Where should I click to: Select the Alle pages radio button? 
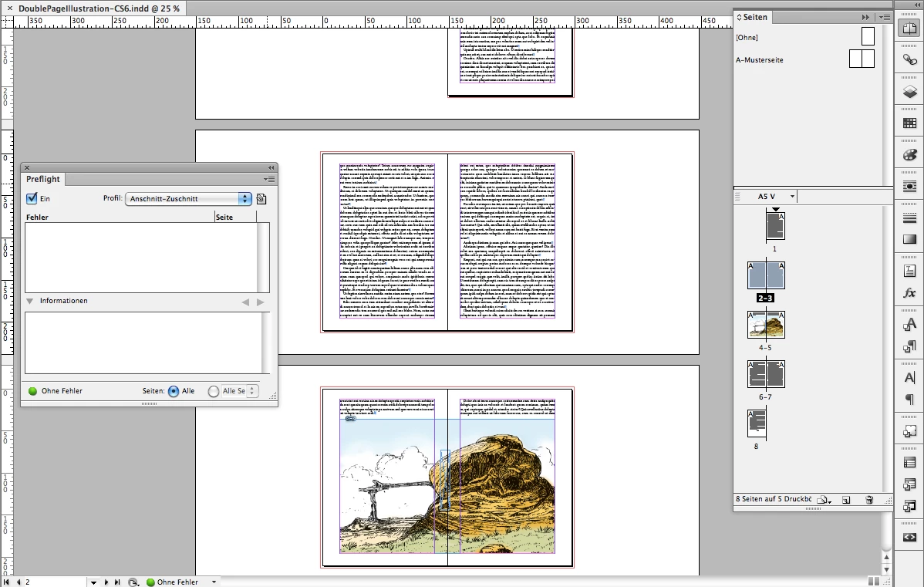point(174,391)
